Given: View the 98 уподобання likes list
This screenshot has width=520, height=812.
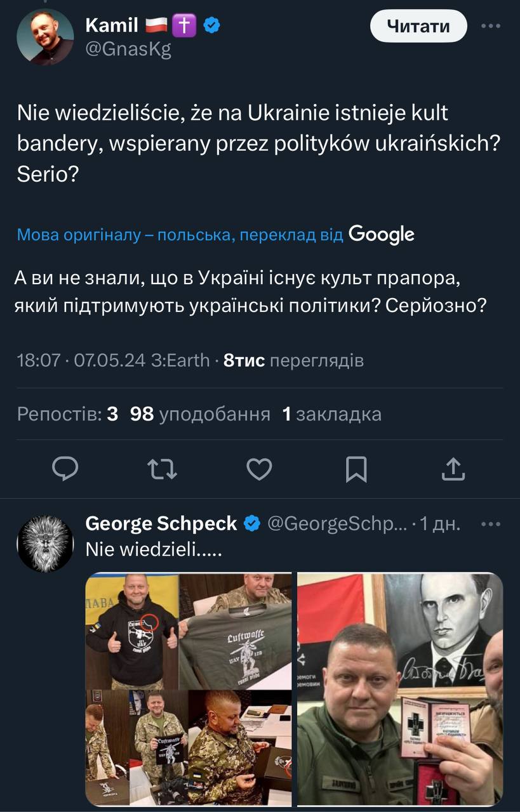Looking at the screenshot, I should (200, 414).
